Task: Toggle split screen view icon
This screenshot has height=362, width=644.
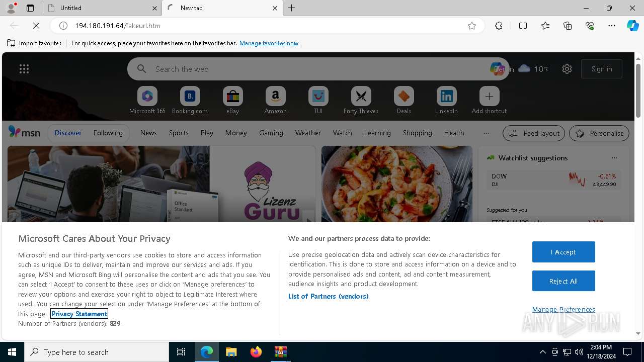Action: (x=523, y=26)
